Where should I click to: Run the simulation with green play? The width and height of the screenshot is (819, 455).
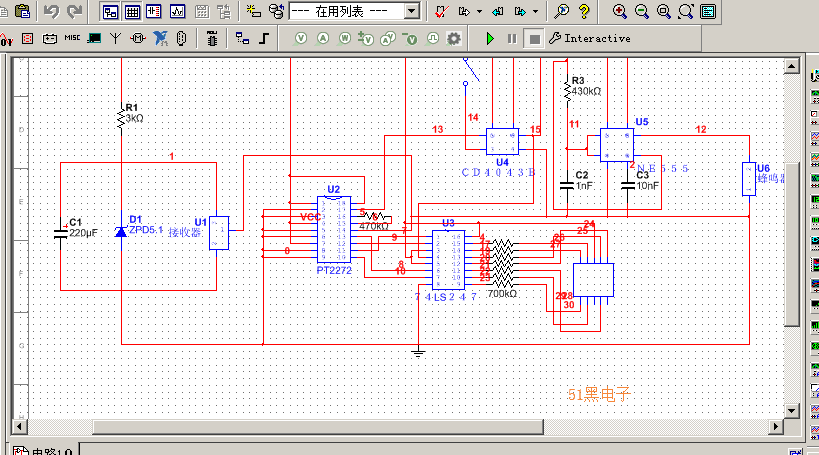click(x=490, y=39)
